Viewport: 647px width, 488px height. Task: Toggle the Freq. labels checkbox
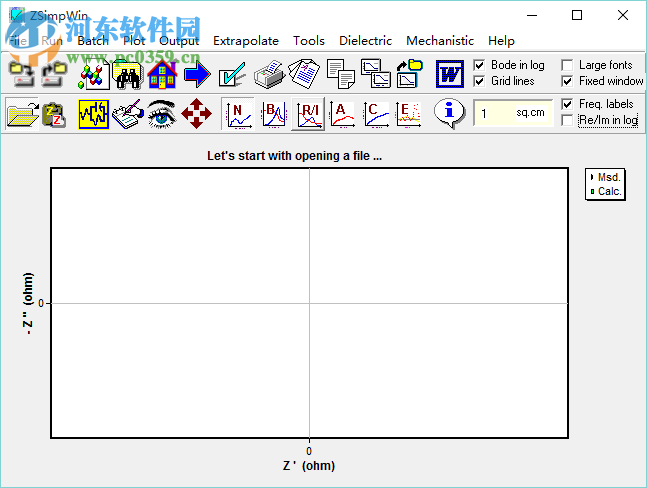(567, 104)
